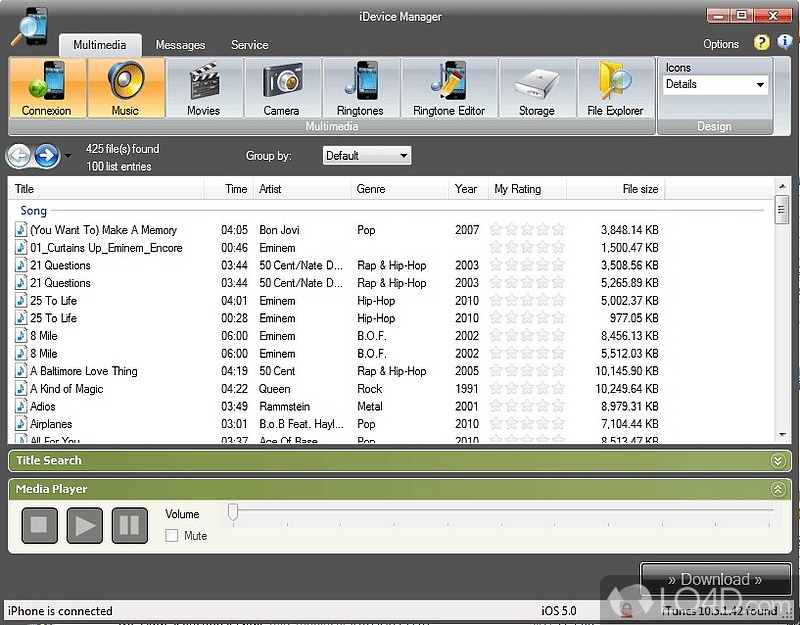Open the Connexion section
800x625 pixels.
(46, 88)
